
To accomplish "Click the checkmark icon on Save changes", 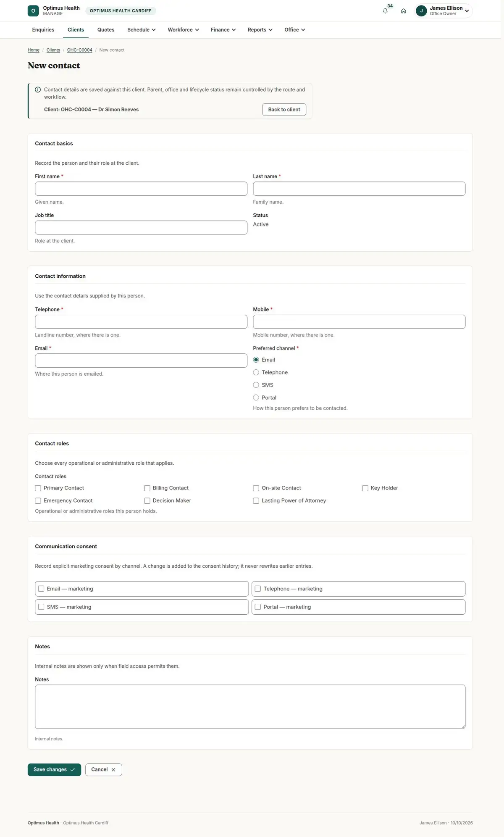I will pyautogui.click(x=73, y=770).
